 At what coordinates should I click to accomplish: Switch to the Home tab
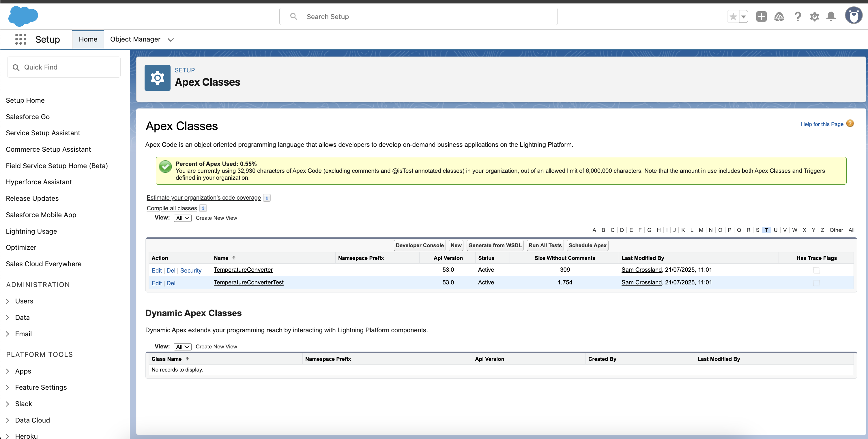pos(88,39)
